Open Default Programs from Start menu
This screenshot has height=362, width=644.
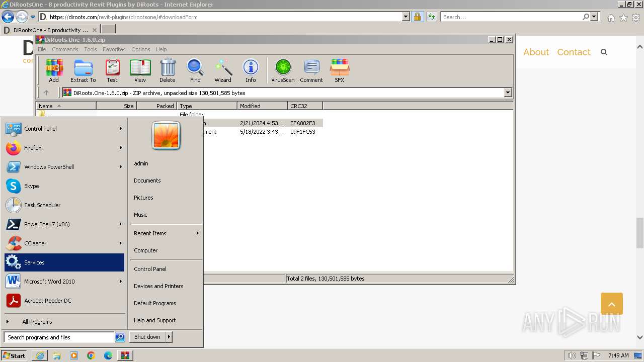pyautogui.click(x=155, y=303)
